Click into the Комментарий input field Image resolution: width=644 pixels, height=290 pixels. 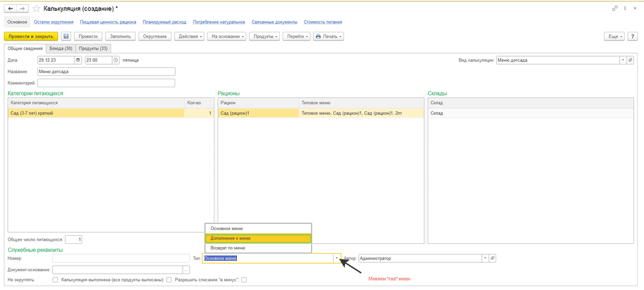click(106, 83)
